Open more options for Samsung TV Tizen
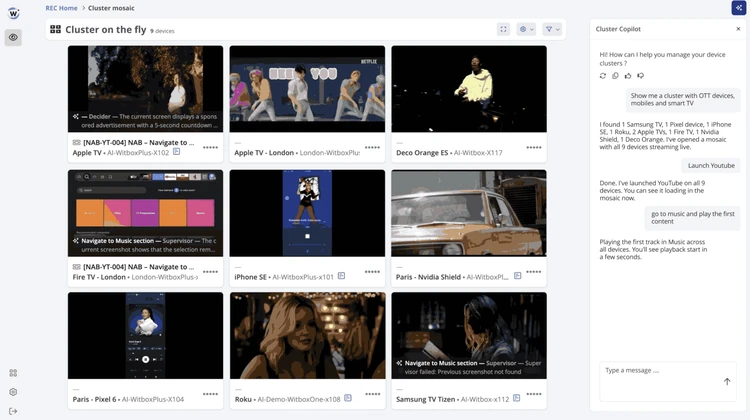Image resolution: width=750 pixels, height=420 pixels. pos(534,394)
